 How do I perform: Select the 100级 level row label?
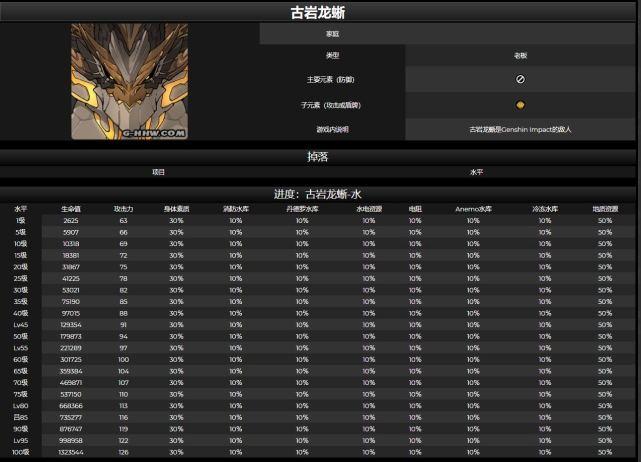[21, 453]
